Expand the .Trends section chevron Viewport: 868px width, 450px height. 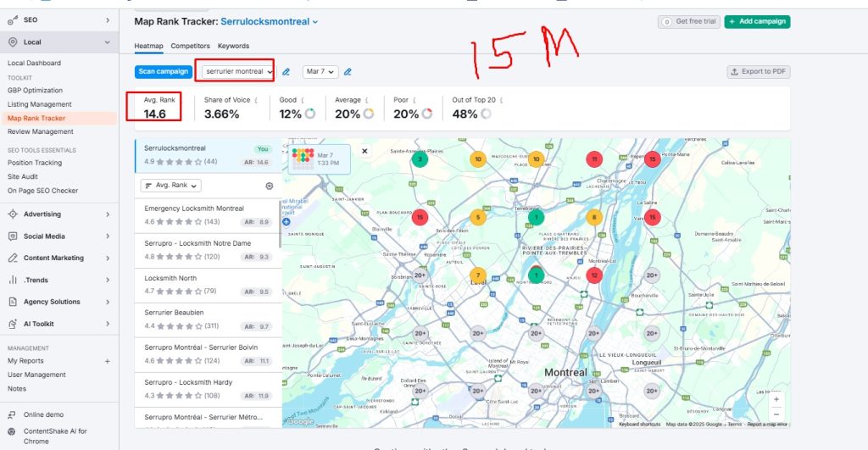[x=108, y=280]
